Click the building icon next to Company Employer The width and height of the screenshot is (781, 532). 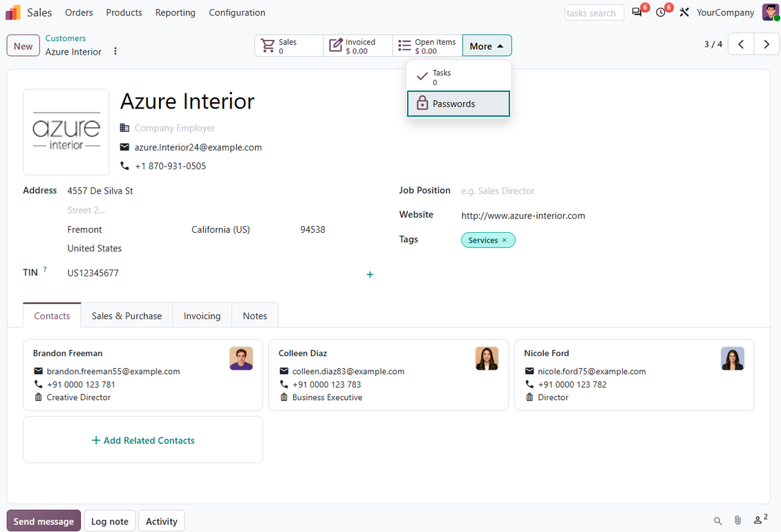pos(124,128)
